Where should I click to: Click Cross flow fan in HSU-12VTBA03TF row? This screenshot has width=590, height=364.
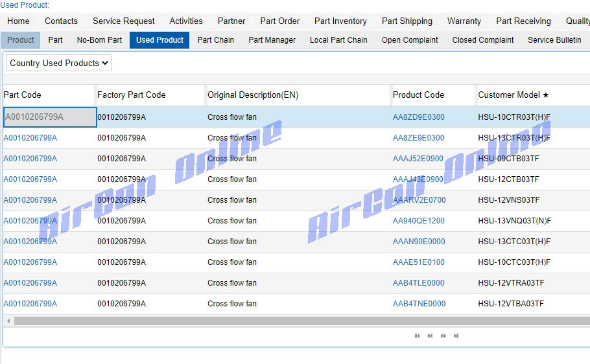click(232, 303)
